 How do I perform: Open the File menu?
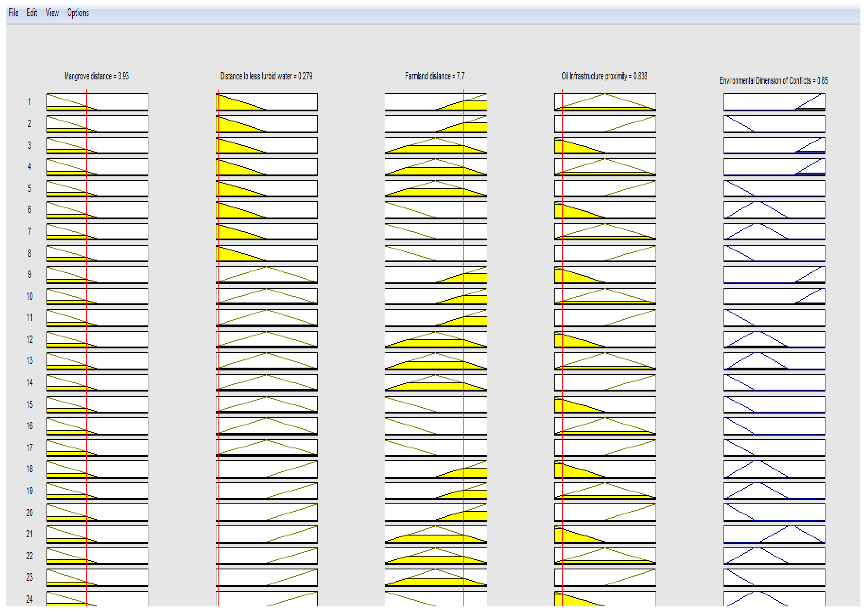point(14,13)
